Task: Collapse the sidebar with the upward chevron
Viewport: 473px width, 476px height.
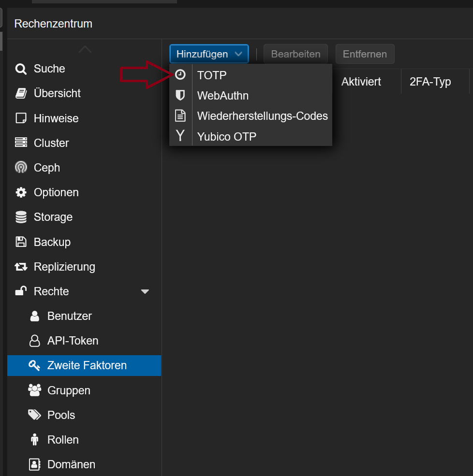Action: tap(85, 49)
